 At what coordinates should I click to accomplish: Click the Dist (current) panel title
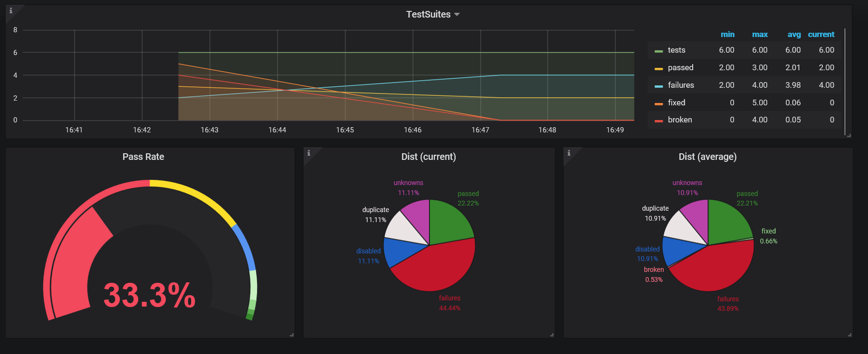(x=429, y=157)
